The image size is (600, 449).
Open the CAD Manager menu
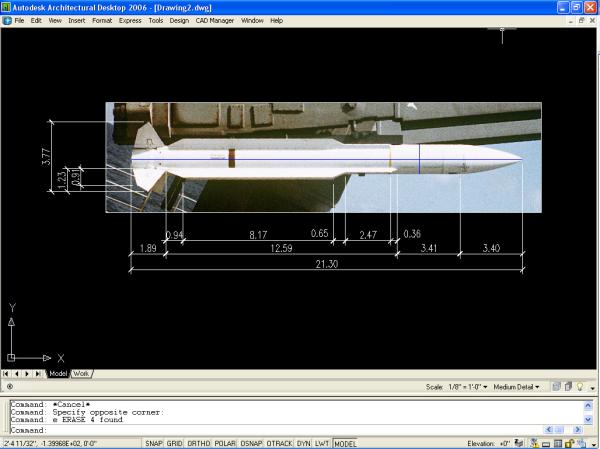pos(217,20)
